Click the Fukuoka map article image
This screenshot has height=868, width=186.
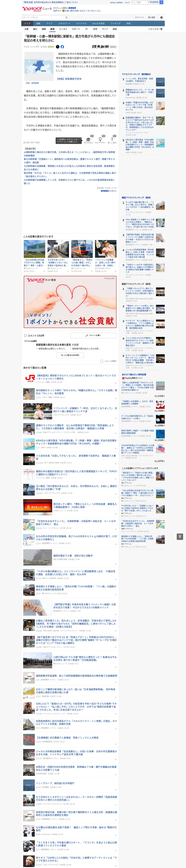tap(39, 66)
